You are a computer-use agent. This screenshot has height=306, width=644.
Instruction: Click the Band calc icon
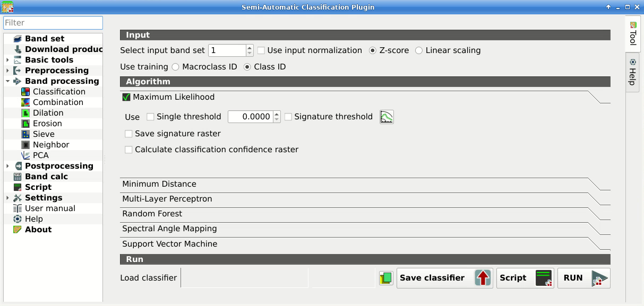click(18, 177)
